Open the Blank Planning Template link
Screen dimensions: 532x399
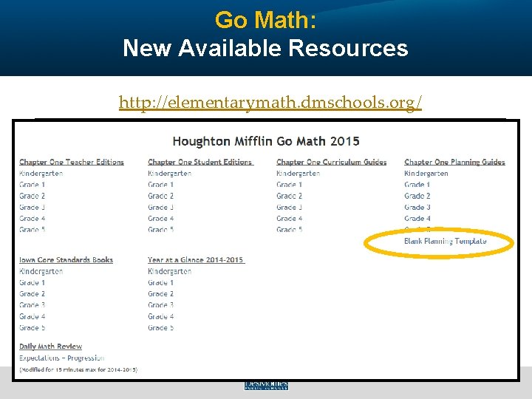(x=445, y=241)
